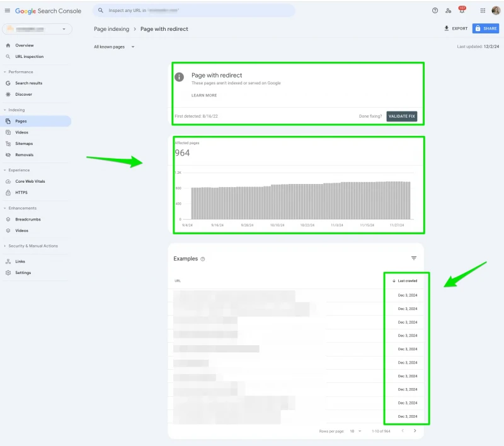Collapse the Indexing section

[5, 110]
